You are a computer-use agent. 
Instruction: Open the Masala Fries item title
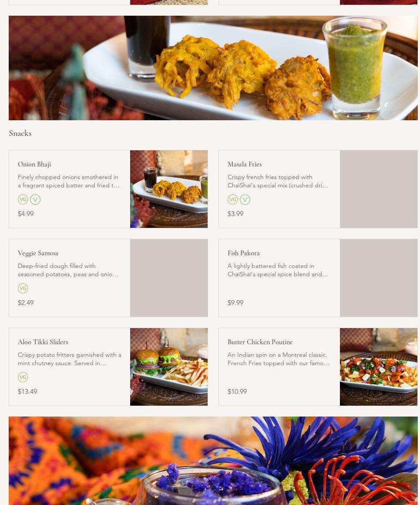pyautogui.click(x=245, y=164)
